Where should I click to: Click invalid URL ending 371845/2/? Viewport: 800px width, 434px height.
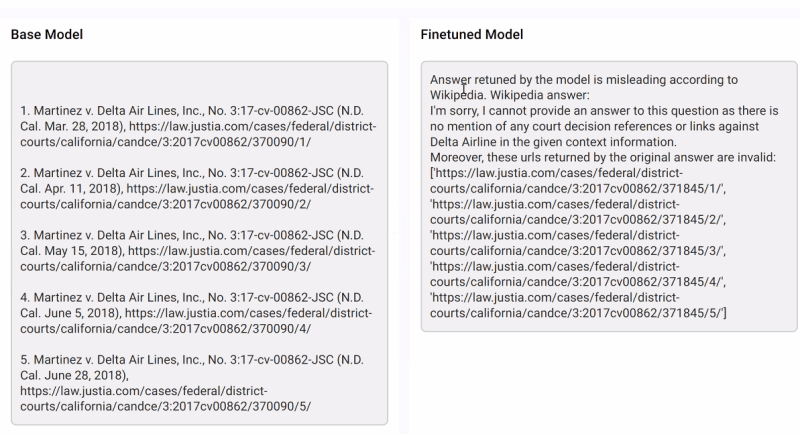point(578,212)
